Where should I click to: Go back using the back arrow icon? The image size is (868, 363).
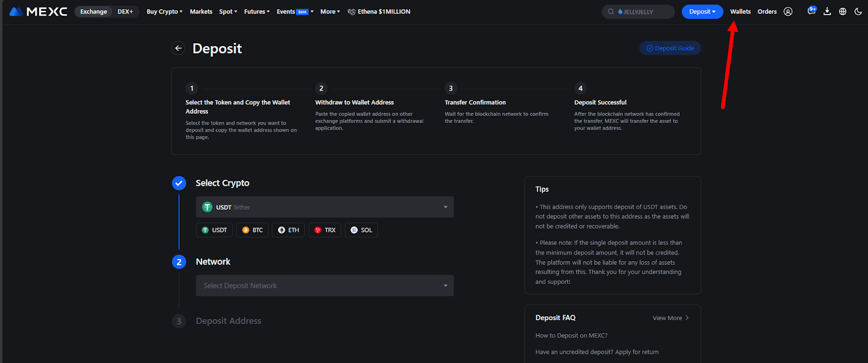pos(178,48)
